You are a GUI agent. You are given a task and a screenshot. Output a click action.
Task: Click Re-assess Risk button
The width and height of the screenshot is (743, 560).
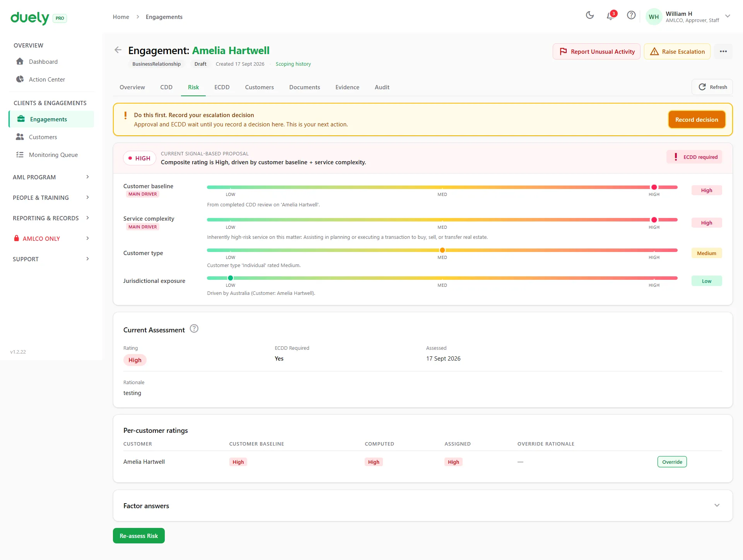tap(139, 536)
